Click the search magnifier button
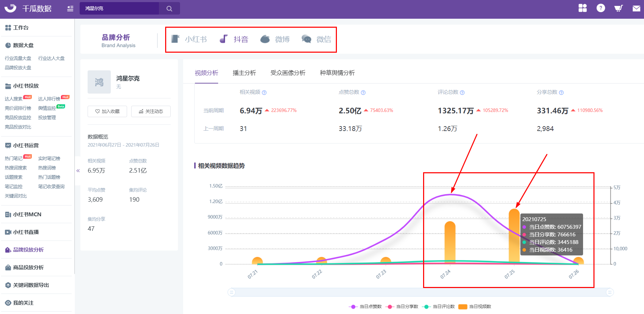The height and width of the screenshot is (314, 644). pos(169,8)
